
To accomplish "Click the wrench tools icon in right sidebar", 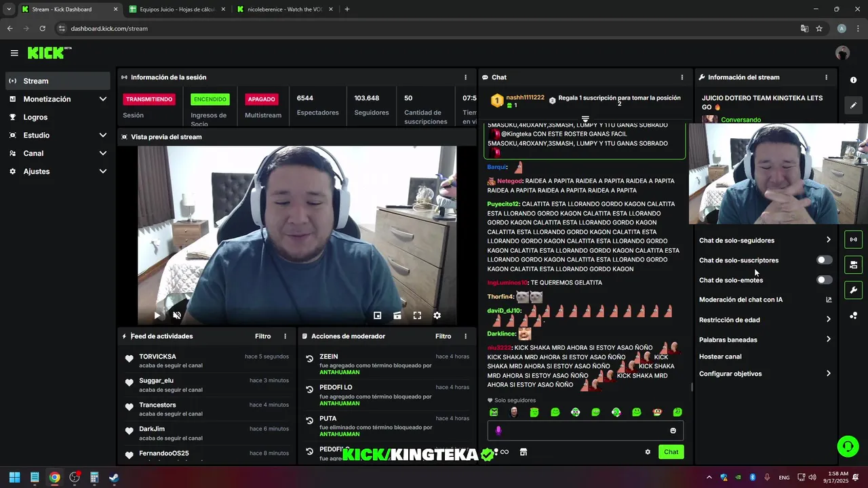I will coord(853,290).
